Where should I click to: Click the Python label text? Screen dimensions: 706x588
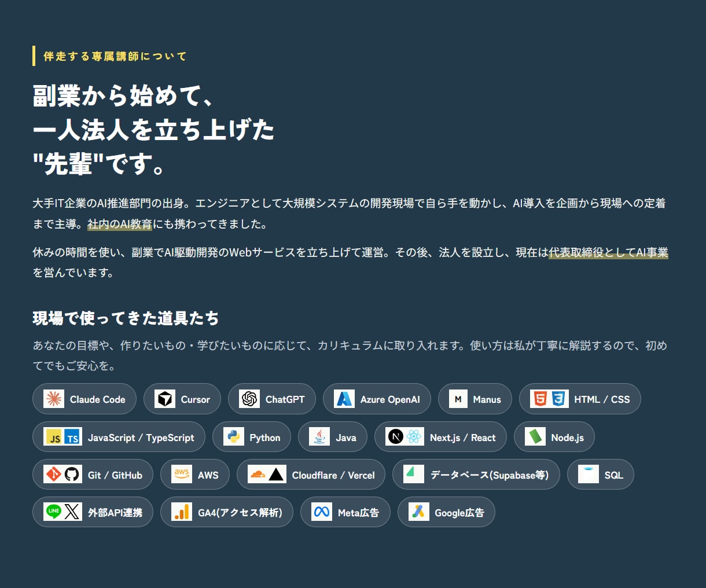(x=265, y=438)
